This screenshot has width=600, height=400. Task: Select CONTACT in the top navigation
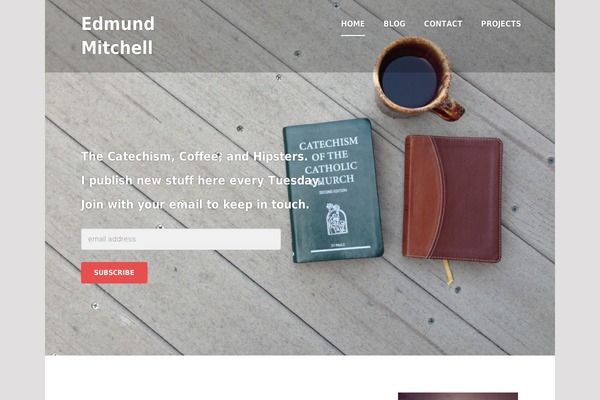(x=443, y=24)
